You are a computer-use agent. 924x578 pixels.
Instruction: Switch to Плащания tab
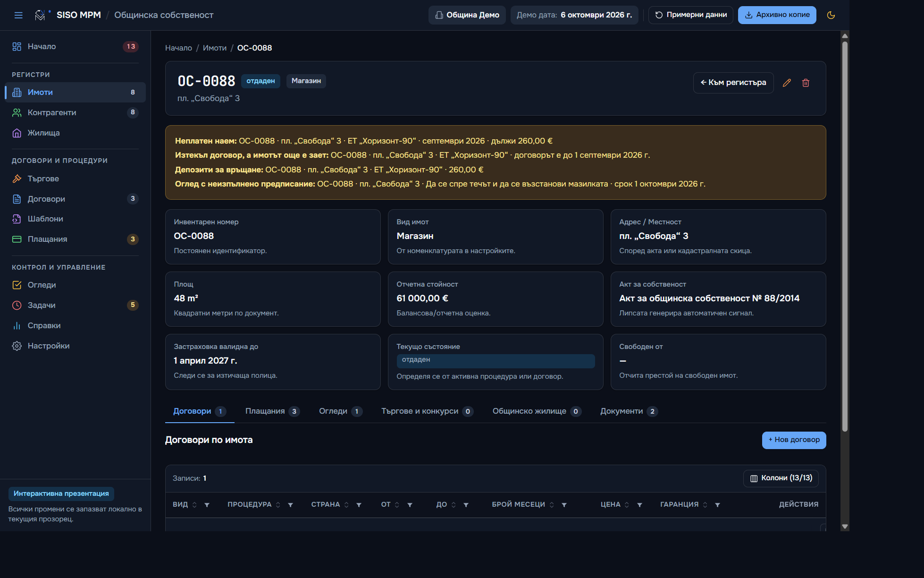pos(272,411)
